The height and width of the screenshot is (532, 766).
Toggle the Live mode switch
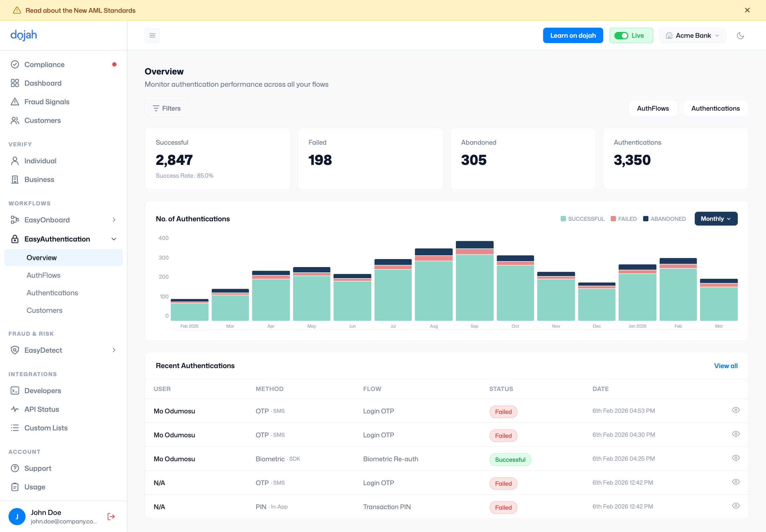[621, 36]
